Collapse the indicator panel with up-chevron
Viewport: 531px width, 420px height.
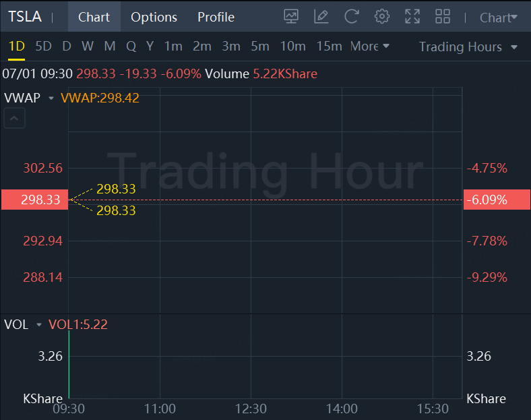15,119
